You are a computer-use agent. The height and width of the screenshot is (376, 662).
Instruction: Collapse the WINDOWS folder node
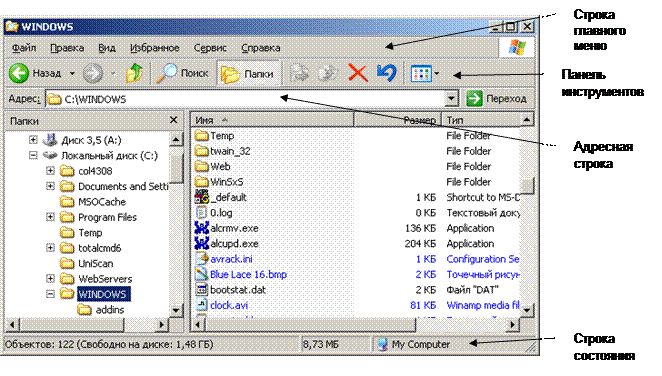[x=50, y=294]
